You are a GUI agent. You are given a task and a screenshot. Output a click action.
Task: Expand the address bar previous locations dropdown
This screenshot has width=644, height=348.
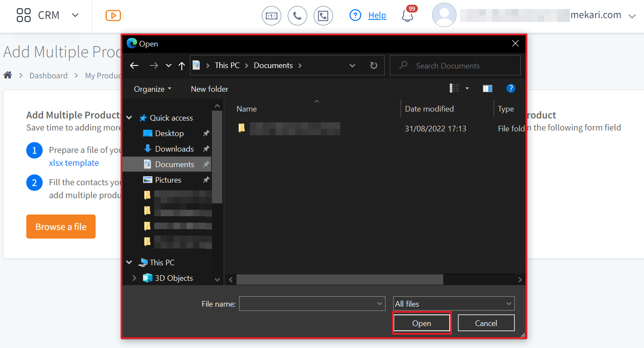coord(352,65)
